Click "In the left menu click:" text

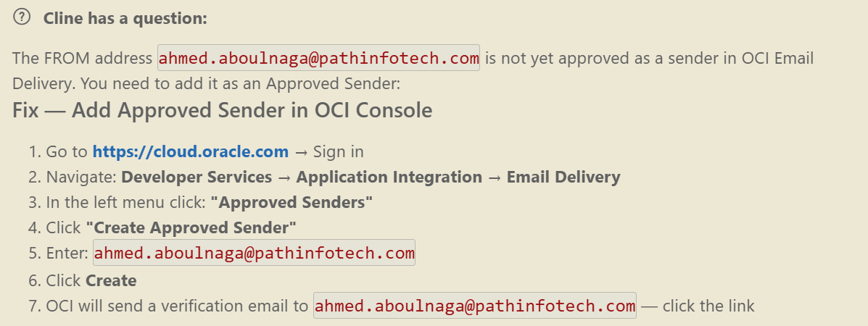[x=125, y=202]
